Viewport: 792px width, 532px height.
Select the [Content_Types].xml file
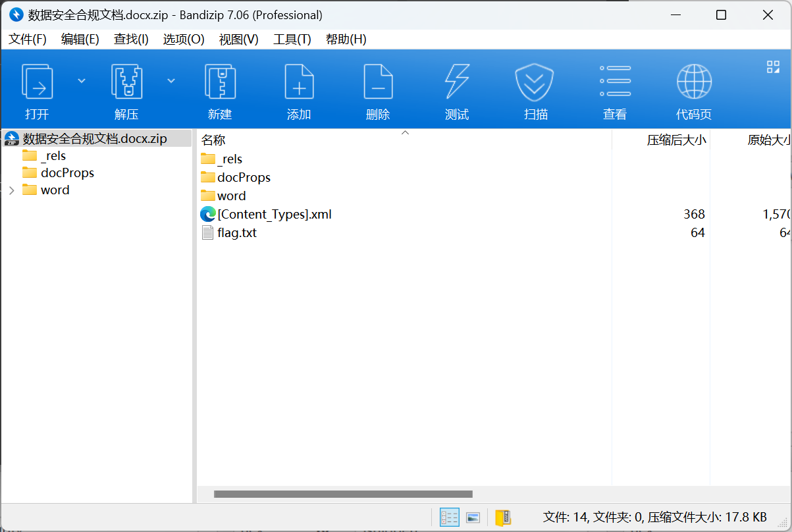coord(275,214)
